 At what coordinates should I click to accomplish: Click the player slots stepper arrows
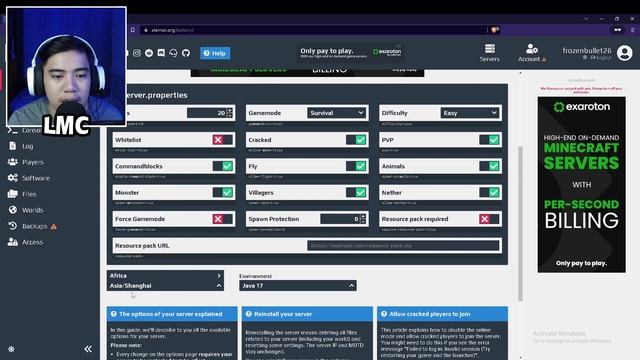coord(230,113)
